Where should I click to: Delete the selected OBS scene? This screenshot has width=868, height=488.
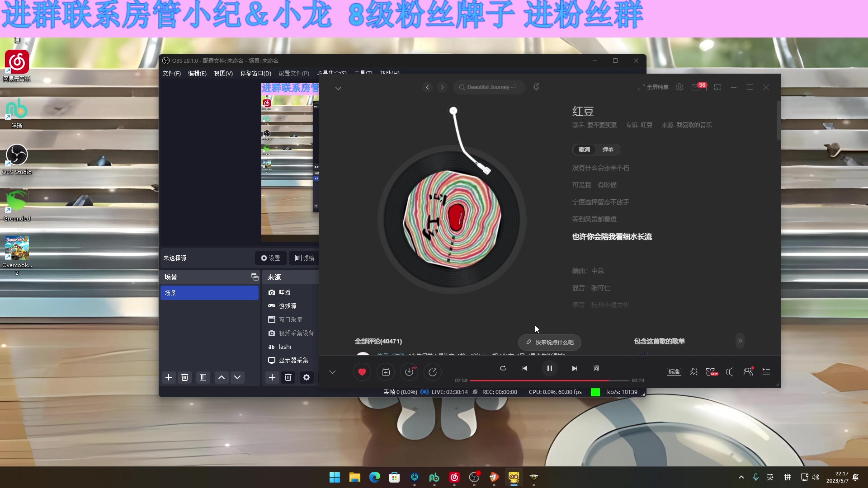click(x=184, y=377)
